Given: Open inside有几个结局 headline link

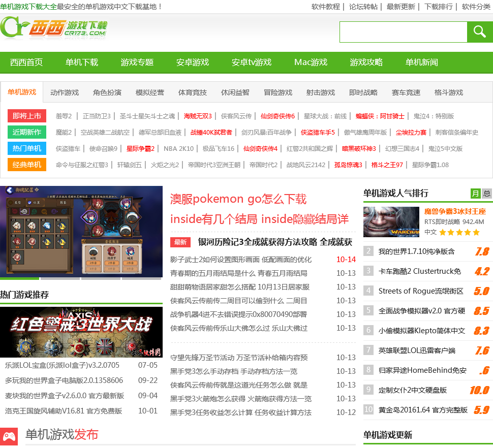Looking at the screenshot, I should click(259, 219).
